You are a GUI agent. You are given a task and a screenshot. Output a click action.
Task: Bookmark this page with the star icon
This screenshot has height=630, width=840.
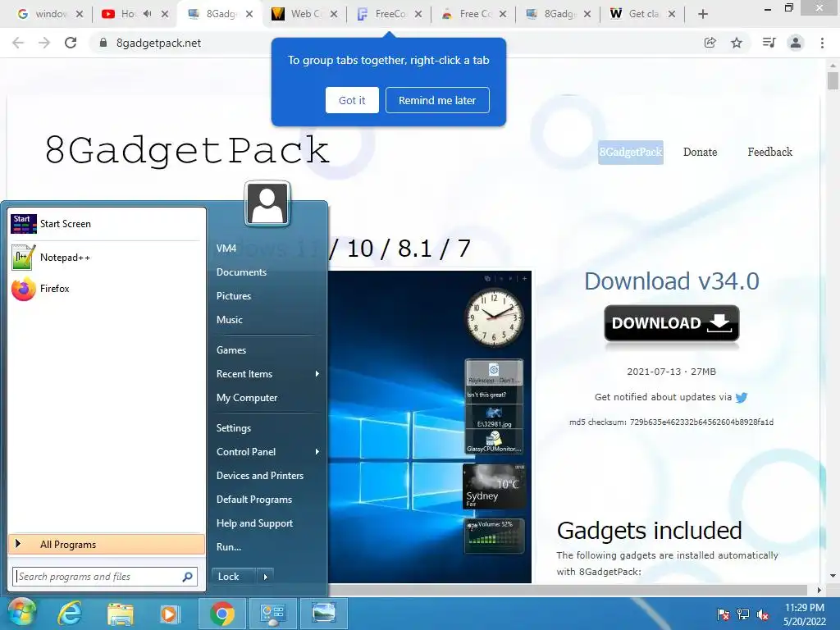point(737,43)
